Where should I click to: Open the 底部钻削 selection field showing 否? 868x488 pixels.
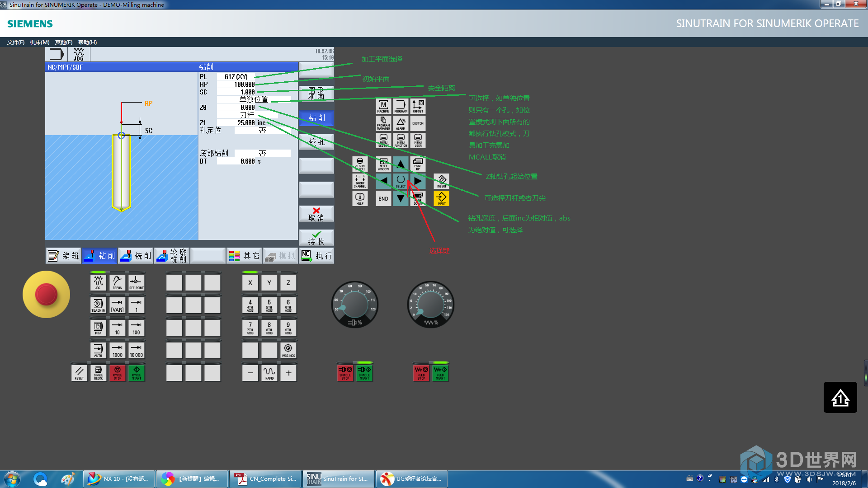coord(262,153)
